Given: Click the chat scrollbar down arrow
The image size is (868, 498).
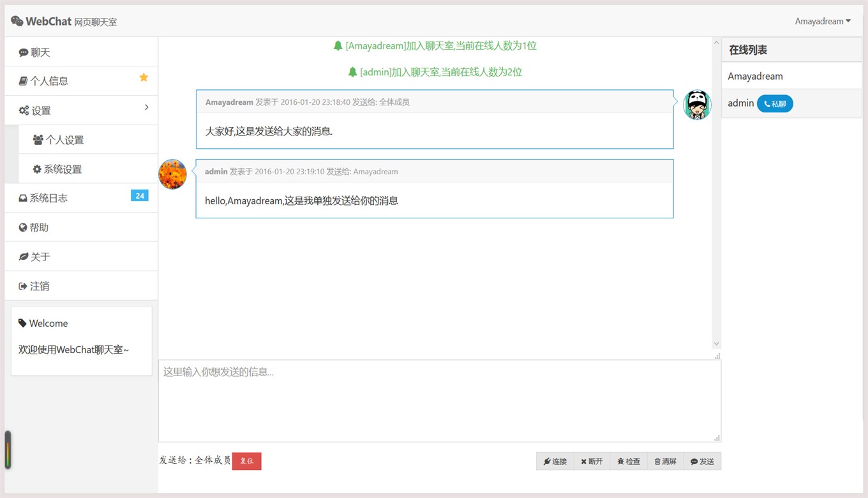Looking at the screenshot, I should point(716,344).
